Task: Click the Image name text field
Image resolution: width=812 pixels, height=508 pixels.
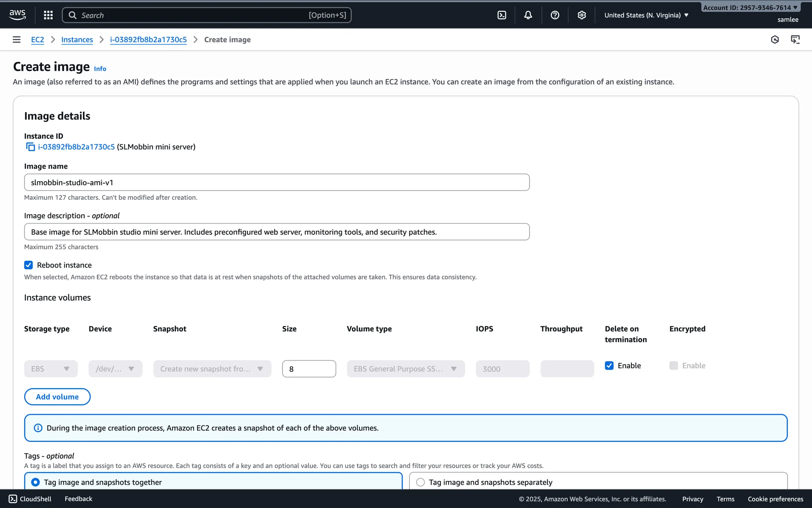Action: 277,182
